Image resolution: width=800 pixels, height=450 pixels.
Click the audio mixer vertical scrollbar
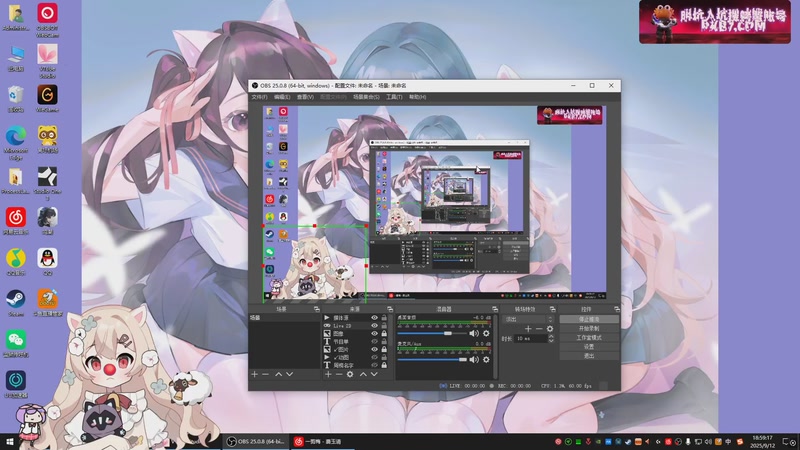point(495,346)
